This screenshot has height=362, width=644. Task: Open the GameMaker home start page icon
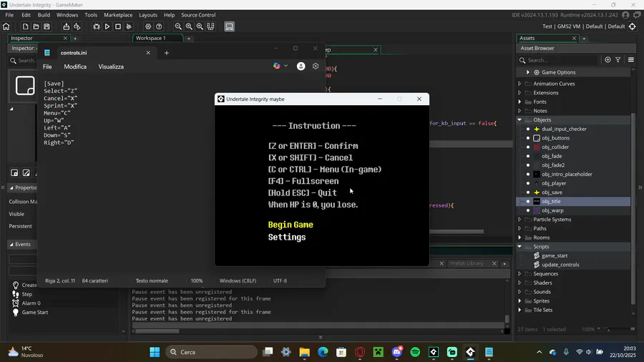[x=6, y=26]
